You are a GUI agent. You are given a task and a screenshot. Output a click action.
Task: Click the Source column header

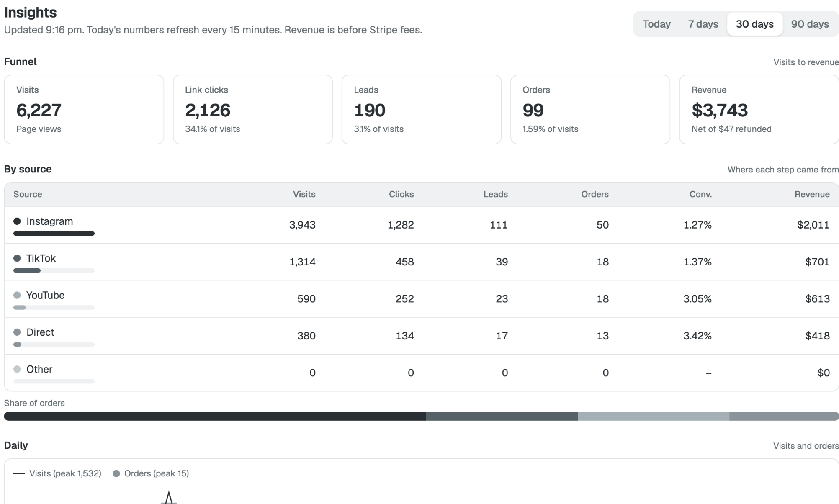point(28,194)
